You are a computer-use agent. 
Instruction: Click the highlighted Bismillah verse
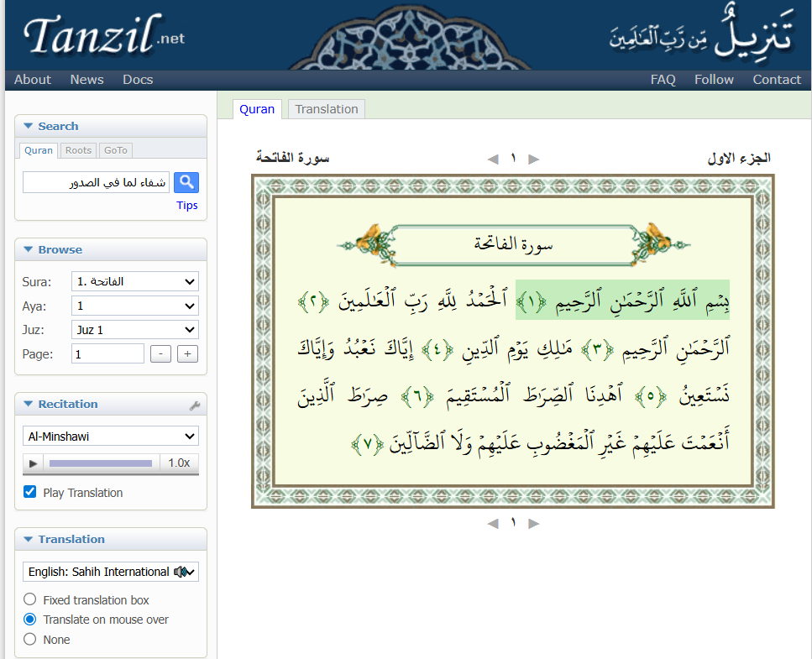click(x=622, y=300)
